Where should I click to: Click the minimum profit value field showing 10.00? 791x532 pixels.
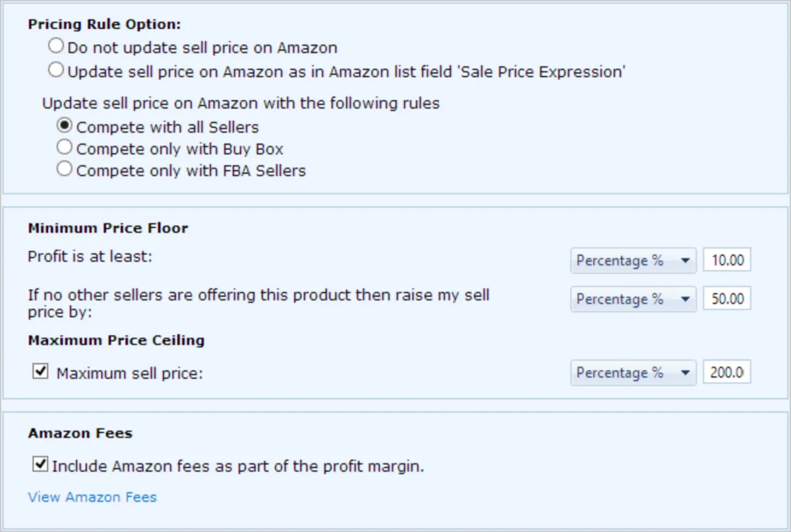[727, 261]
